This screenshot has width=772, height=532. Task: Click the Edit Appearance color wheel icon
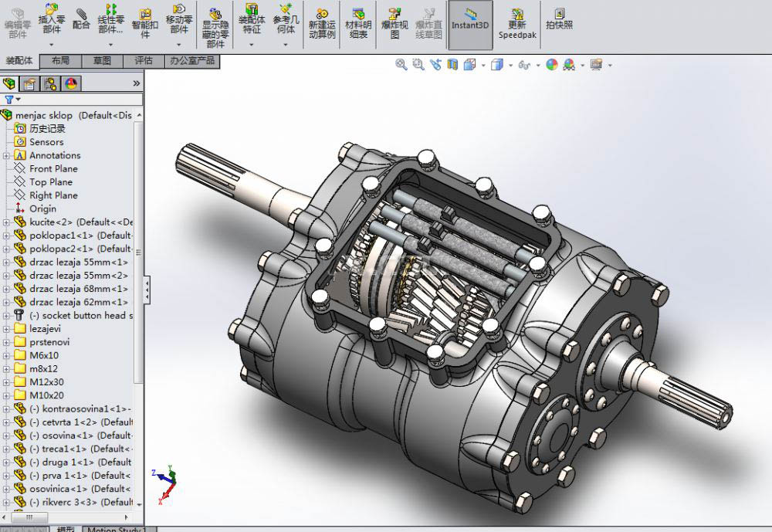tap(551, 65)
